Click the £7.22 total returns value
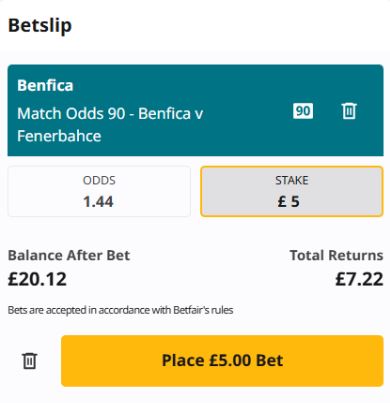 point(359,279)
